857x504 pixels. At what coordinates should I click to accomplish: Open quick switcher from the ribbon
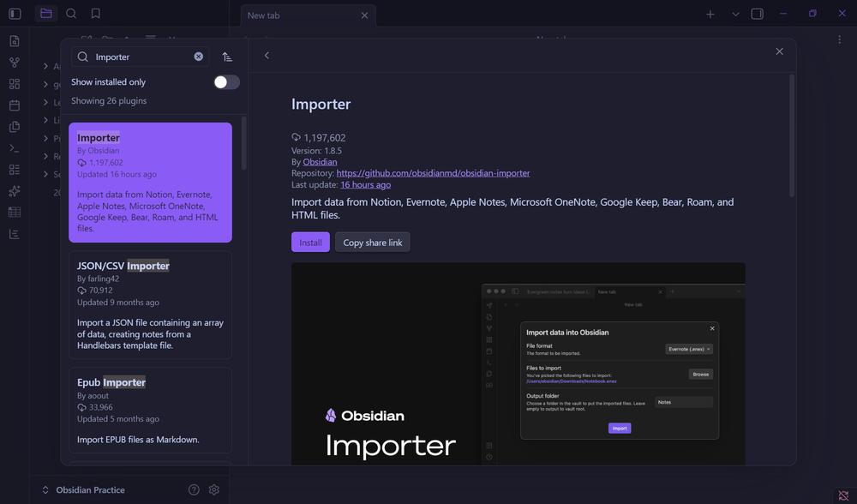(x=15, y=41)
